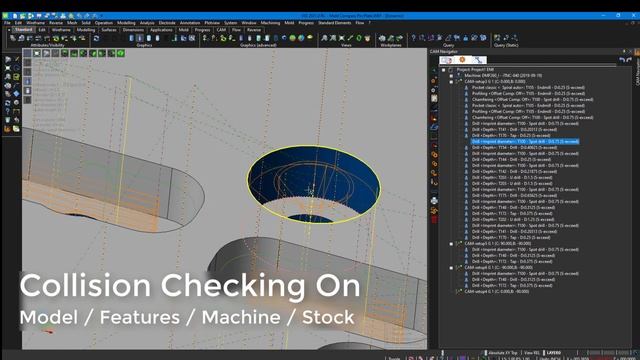
Task: Open the Standard Elements menu
Action: [x=335, y=23]
